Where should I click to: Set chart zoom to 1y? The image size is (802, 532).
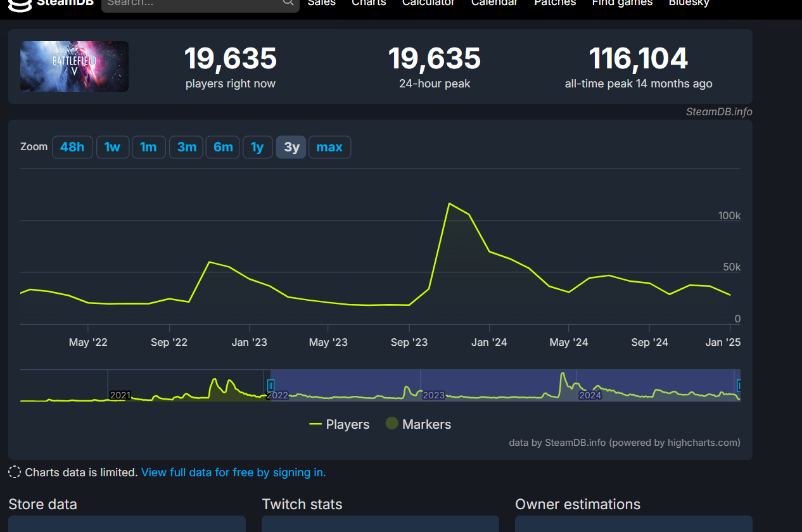(x=257, y=147)
